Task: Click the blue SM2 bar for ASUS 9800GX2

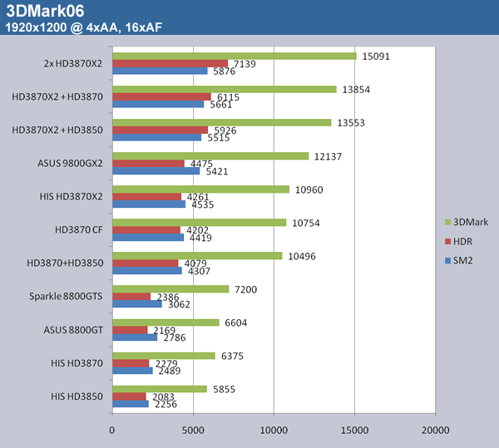Action: coord(156,170)
